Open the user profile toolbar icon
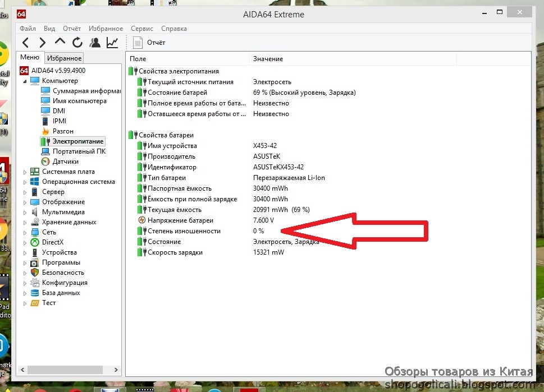The width and height of the screenshot is (544, 392). 95,42
